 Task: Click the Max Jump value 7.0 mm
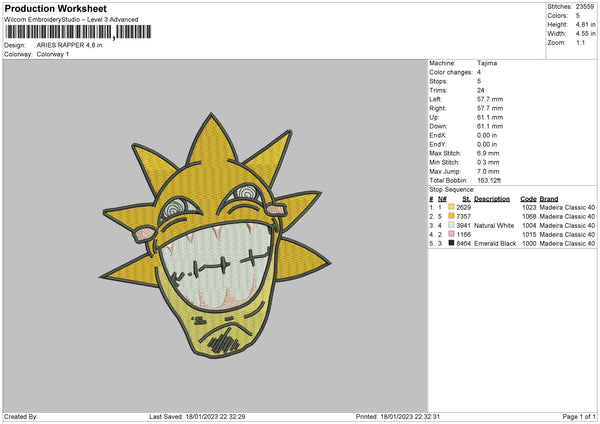[488, 172]
